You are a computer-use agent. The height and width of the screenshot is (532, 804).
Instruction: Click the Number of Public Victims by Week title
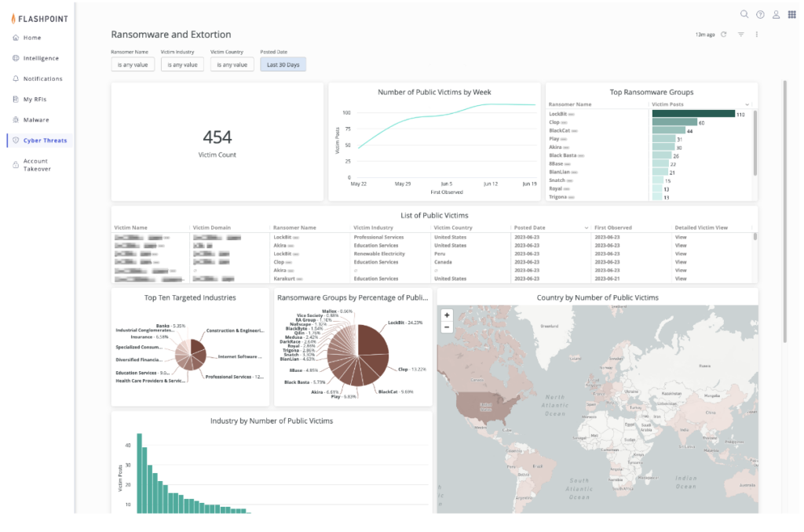click(434, 93)
